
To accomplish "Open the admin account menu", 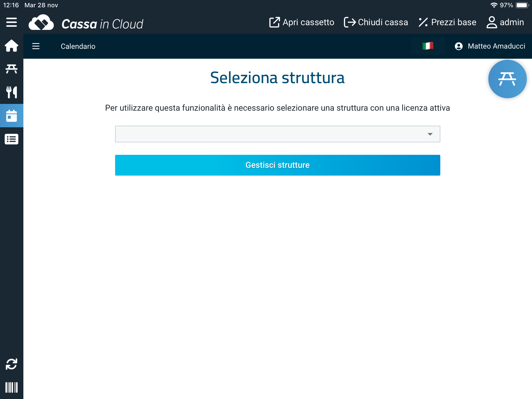I will tap(505, 22).
